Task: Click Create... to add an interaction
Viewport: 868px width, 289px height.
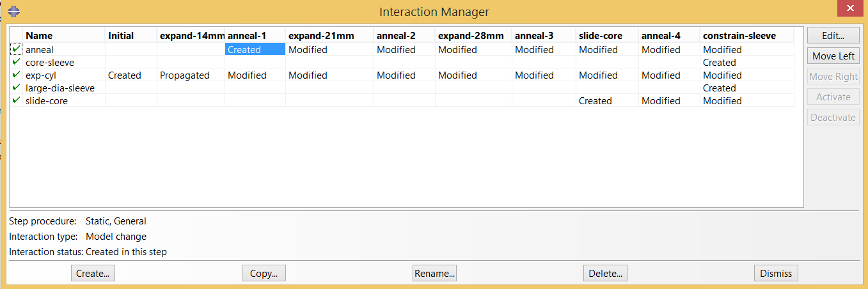Action: (x=93, y=273)
